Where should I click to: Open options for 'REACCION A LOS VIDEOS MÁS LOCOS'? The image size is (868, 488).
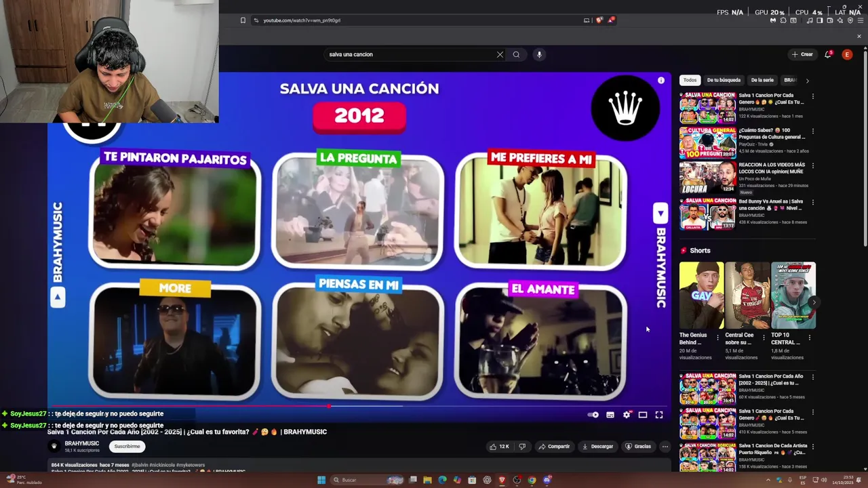[812, 165]
